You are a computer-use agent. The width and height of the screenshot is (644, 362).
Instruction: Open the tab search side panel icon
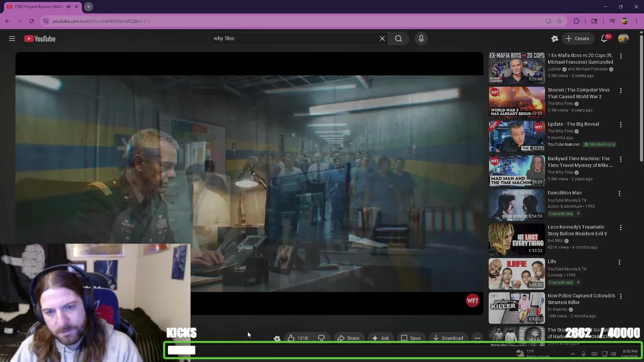(x=594, y=21)
